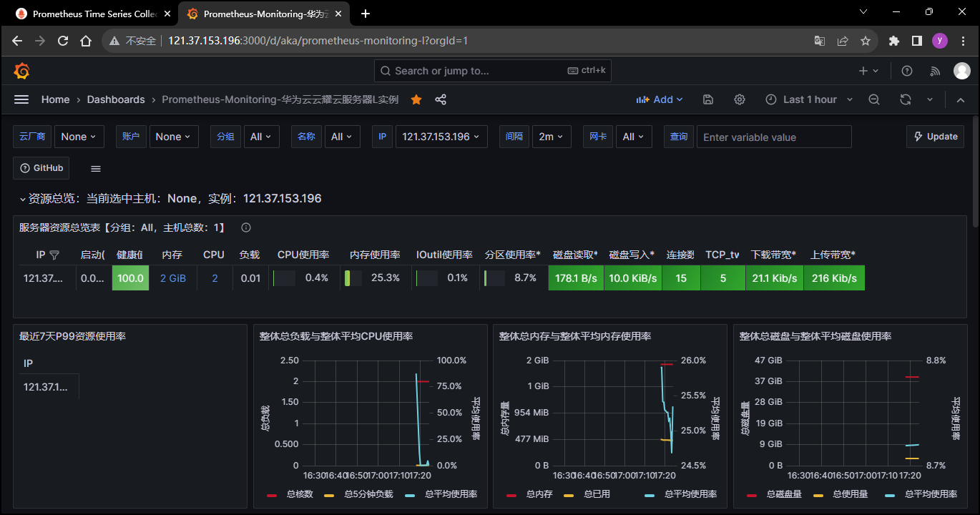Open the IP 121.37.153.196 dropdown
The height and width of the screenshot is (515, 980).
click(x=441, y=137)
